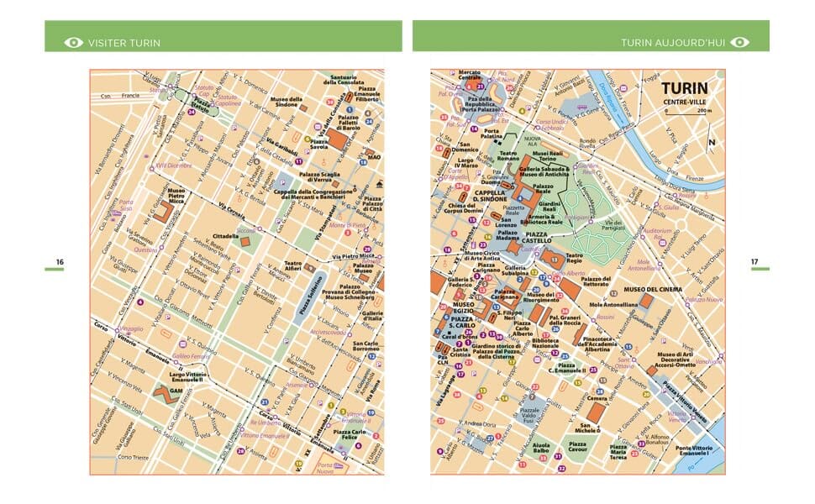Click the eye icon beside VISITER TURIN
815x504 pixels.
(x=73, y=42)
